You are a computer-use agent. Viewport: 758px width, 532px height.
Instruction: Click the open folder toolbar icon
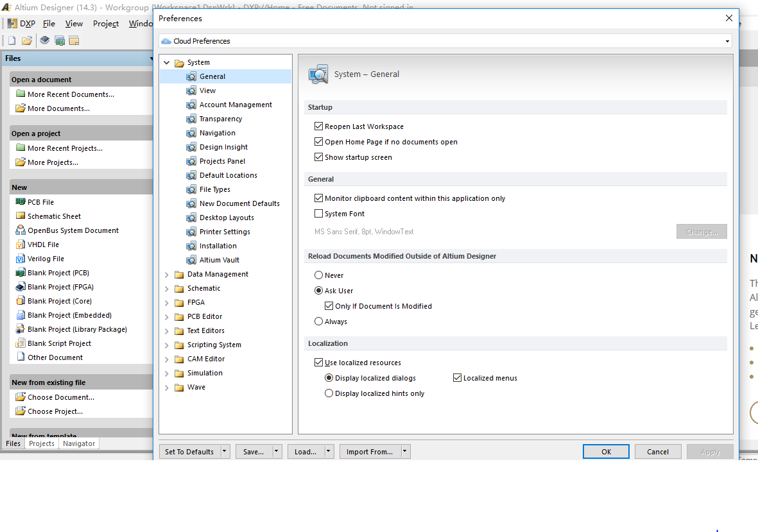(27, 40)
